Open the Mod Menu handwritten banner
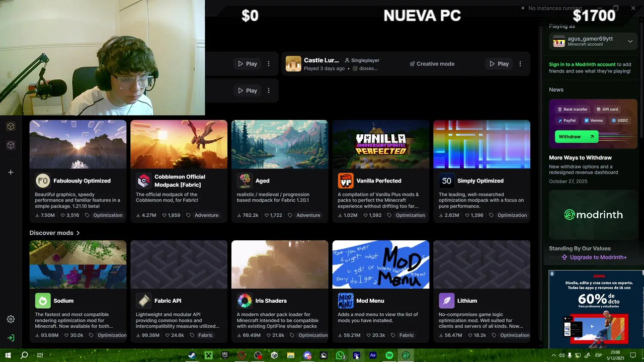This screenshot has width=644, height=362. pos(381,264)
